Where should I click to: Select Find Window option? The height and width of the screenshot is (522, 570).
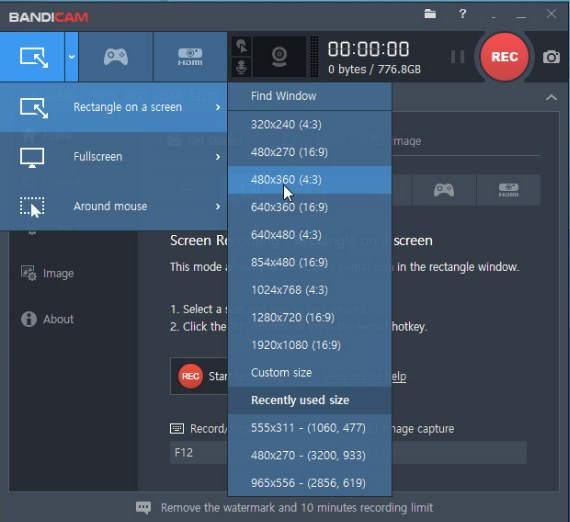coord(310,96)
